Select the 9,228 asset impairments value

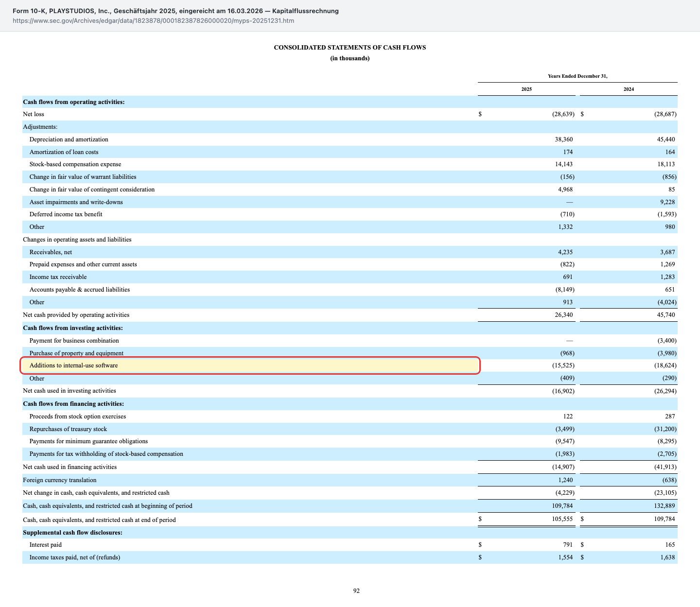pos(667,202)
